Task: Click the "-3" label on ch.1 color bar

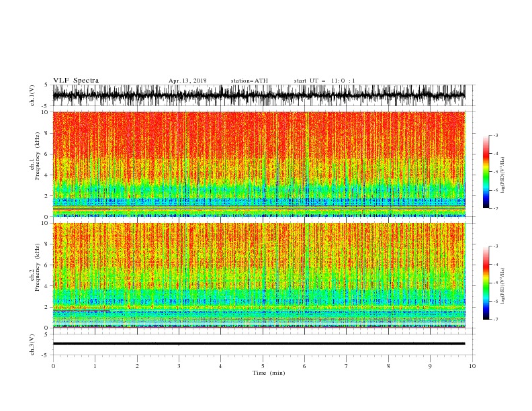Action: 496,135
